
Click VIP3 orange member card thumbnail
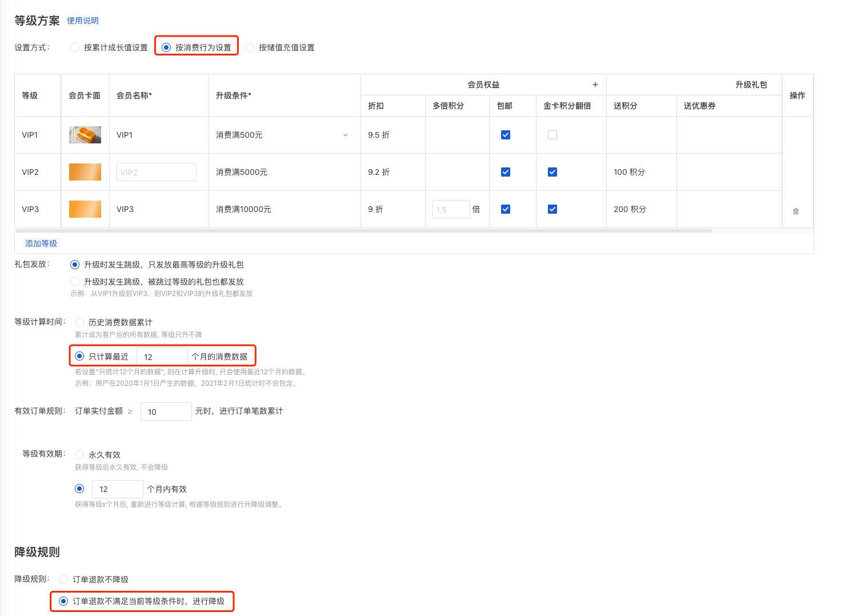pyautogui.click(x=85, y=209)
